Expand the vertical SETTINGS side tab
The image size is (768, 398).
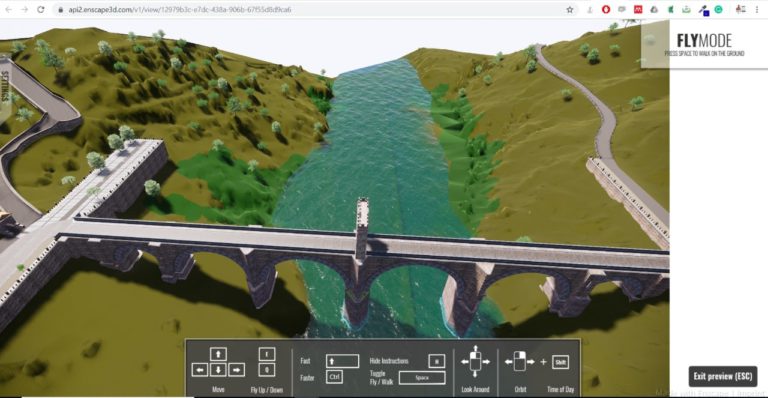click(5, 87)
